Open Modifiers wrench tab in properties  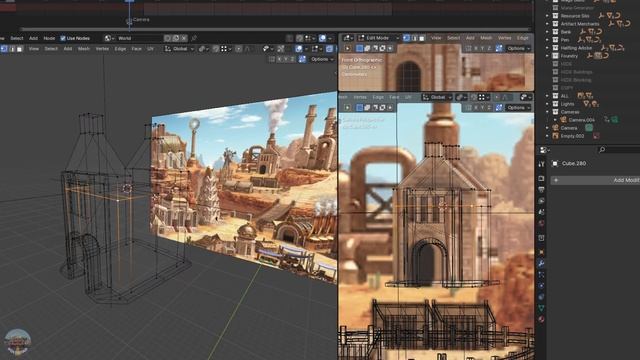541,263
